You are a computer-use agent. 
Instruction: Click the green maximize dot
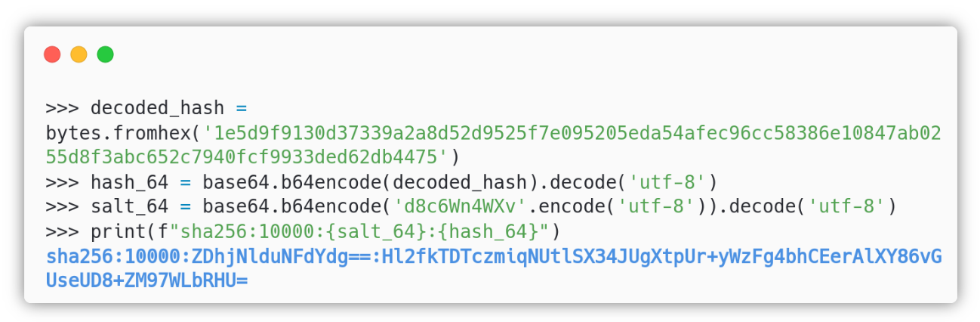106,54
